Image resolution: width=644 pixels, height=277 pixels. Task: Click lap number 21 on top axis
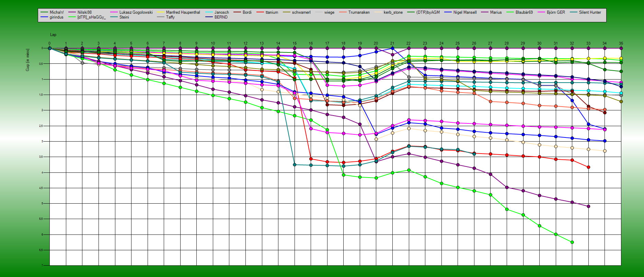pos(392,44)
